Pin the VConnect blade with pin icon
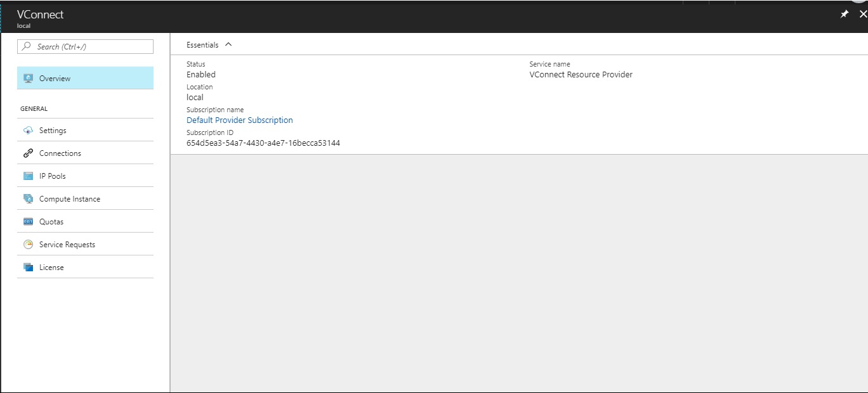 click(x=844, y=15)
